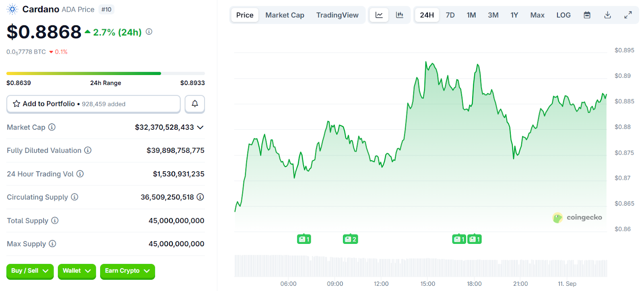Switch to line chart view icon
This screenshot has height=291, width=644.
coord(379,15)
